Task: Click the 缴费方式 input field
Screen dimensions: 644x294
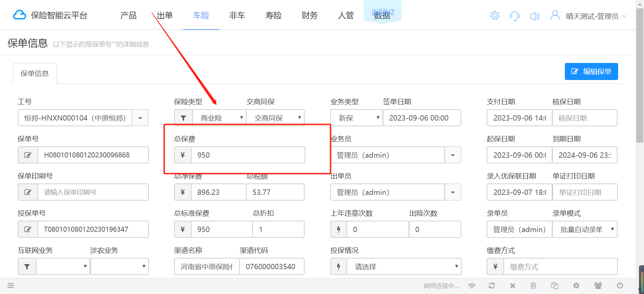Action: click(x=561, y=267)
